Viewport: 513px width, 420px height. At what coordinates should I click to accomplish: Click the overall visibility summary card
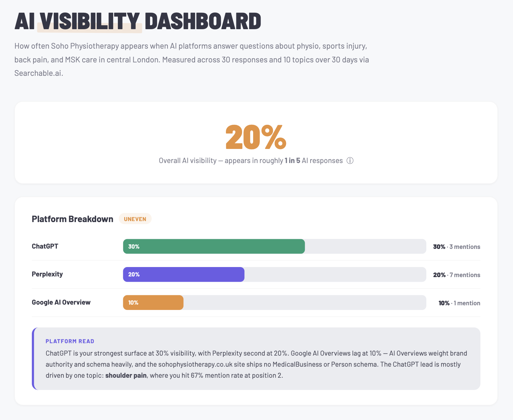256,142
